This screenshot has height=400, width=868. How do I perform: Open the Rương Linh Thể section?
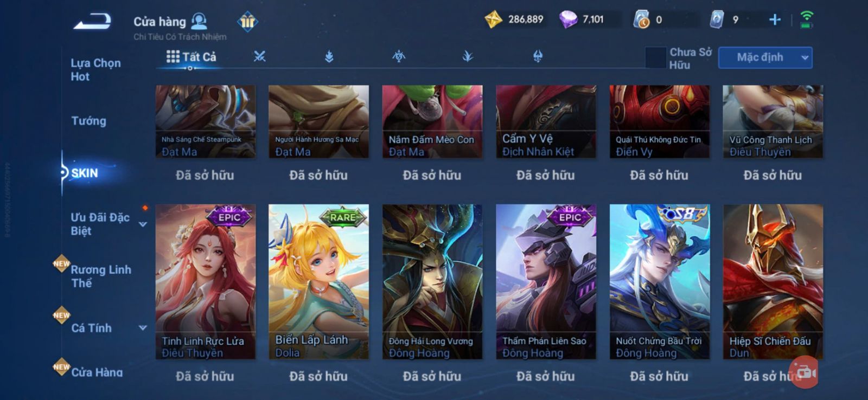click(x=101, y=276)
